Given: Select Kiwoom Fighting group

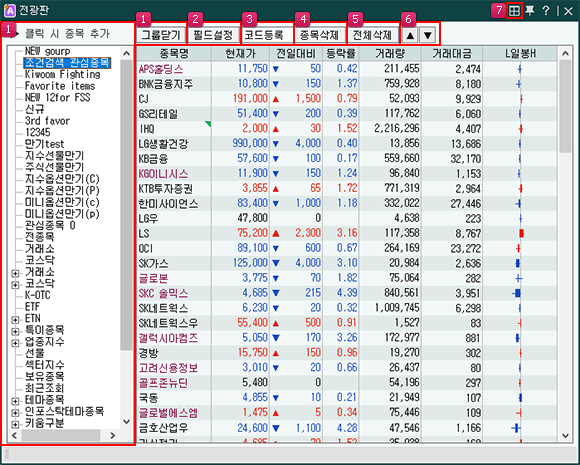Looking at the screenshot, I should coord(62,74).
